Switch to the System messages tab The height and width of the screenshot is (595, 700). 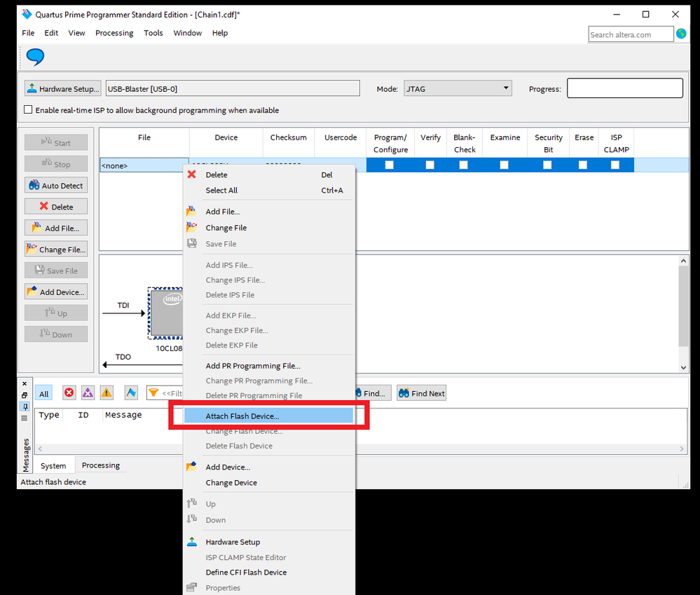(x=53, y=465)
